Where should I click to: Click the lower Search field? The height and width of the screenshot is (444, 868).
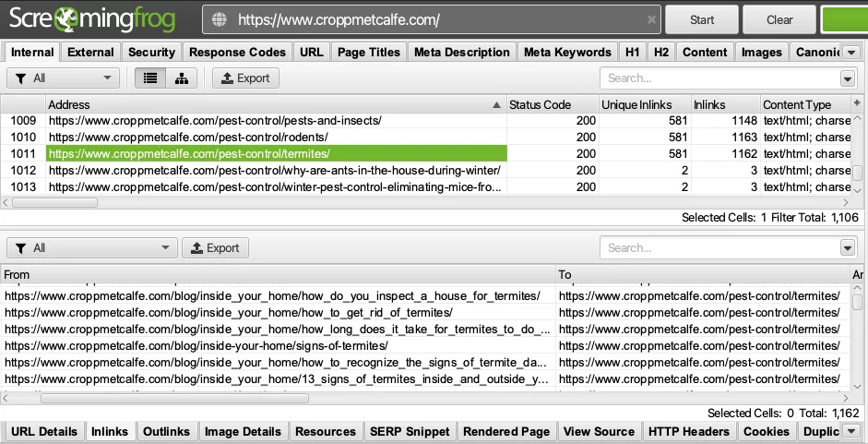pyautogui.click(x=719, y=247)
